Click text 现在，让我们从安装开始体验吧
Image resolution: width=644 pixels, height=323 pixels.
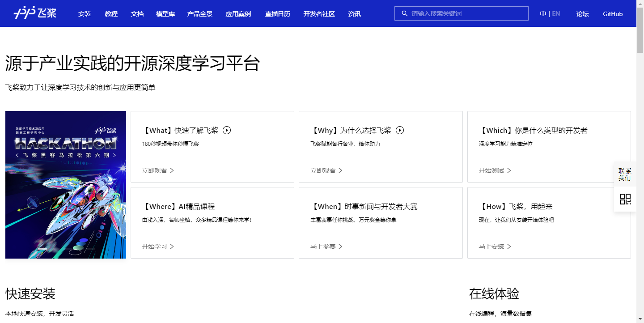[x=516, y=220]
